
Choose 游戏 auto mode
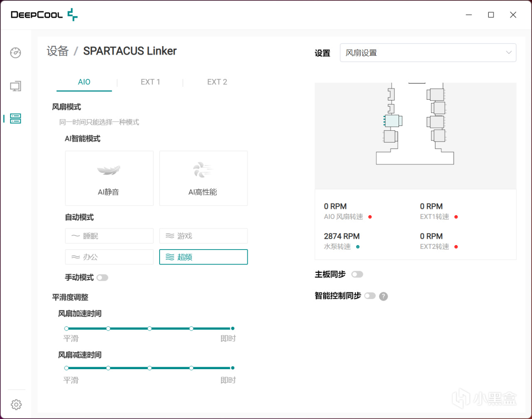point(204,236)
